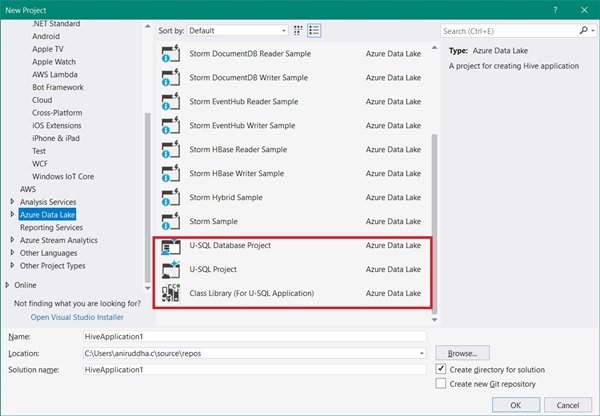Select the Android category
600x416 pixels.
tap(46, 36)
